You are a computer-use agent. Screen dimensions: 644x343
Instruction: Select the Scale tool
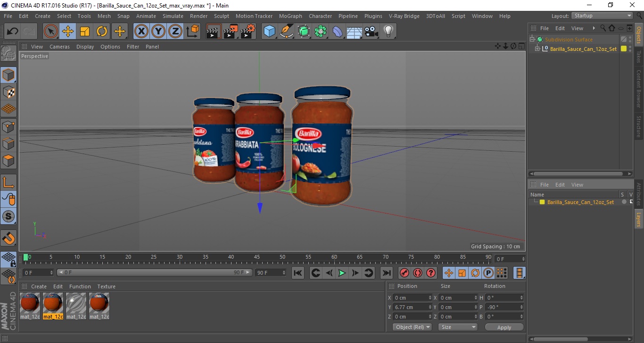click(x=85, y=32)
